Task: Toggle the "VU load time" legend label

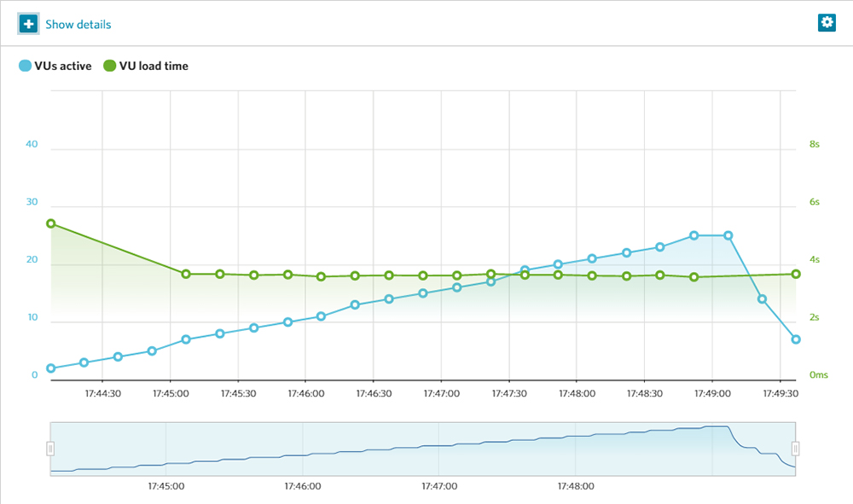Action: pyautogui.click(x=154, y=66)
